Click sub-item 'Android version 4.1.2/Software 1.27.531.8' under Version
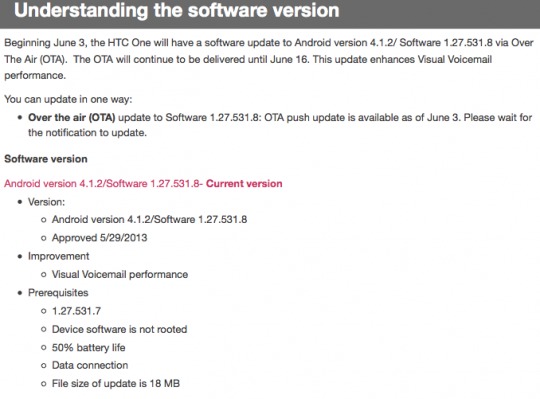 [149, 219]
